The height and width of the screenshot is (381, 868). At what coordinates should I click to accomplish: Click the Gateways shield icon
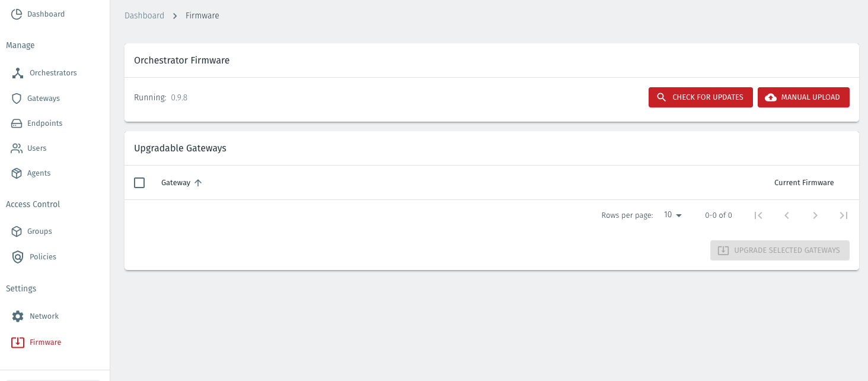coord(17,98)
